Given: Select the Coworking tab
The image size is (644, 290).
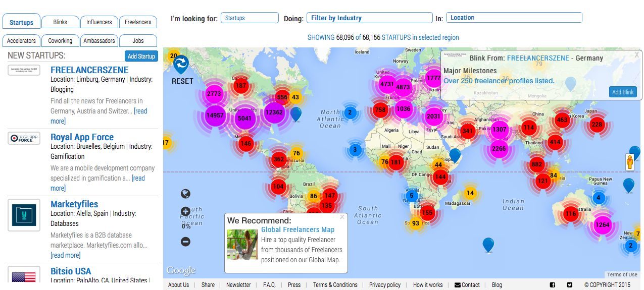Looking at the screenshot, I should (x=60, y=41).
